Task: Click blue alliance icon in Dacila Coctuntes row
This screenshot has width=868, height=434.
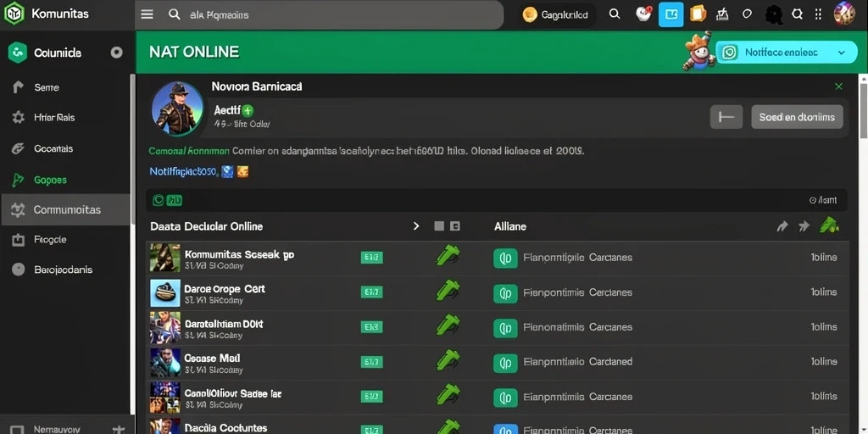Action: point(505,430)
